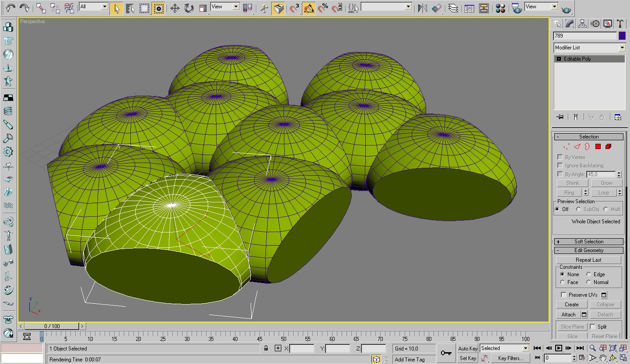The image size is (630, 364).
Task: Pin the modifier stack
Action: coord(560,117)
